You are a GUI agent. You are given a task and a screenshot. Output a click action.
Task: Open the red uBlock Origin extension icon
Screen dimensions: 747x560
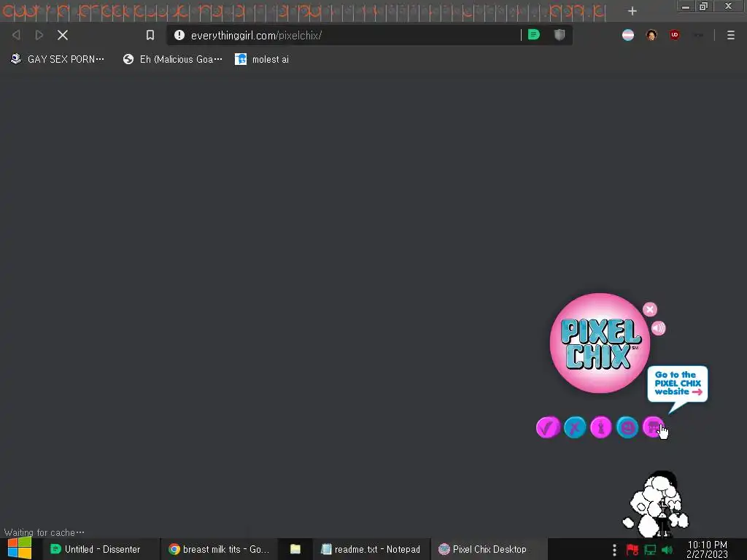tap(675, 35)
